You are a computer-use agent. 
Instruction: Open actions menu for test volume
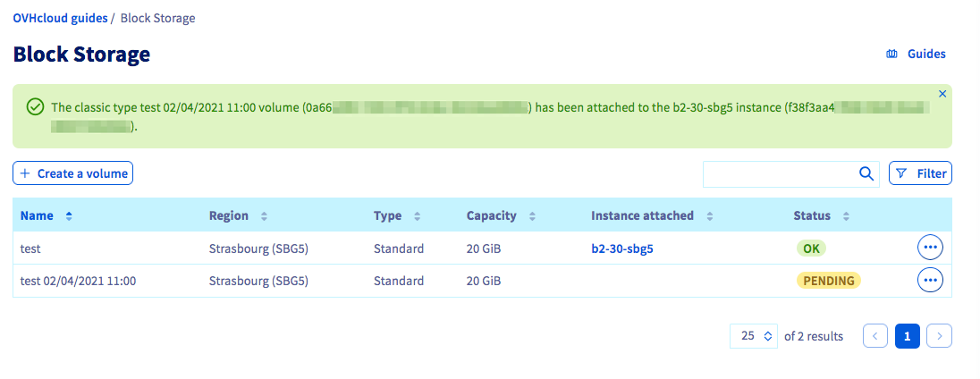click(930, 248)
